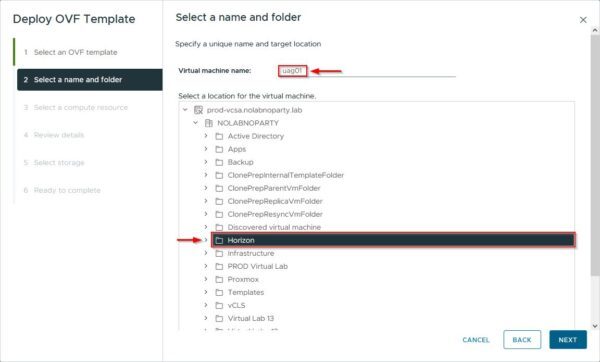Screen dimensions: 600x362
Task: Click the vCenter server icon for prod-vcsa.nolabnoparty.lab
Action: tap(198, 110)
